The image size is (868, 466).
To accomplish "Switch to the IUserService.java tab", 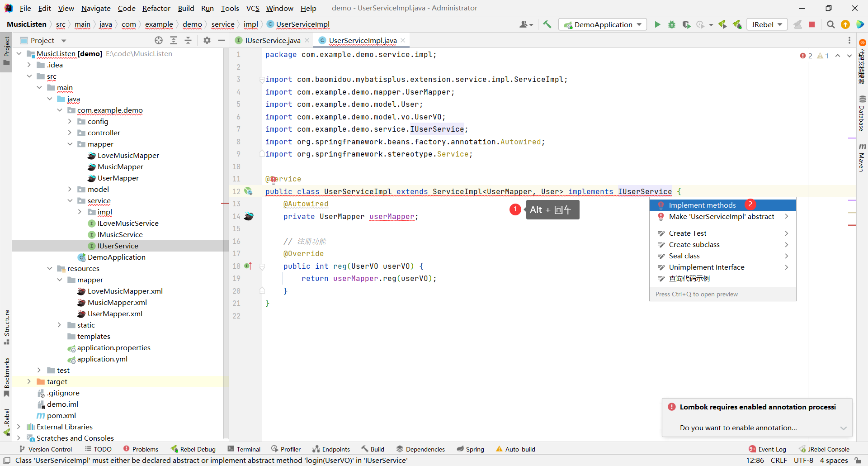I will tap(272, 40).
